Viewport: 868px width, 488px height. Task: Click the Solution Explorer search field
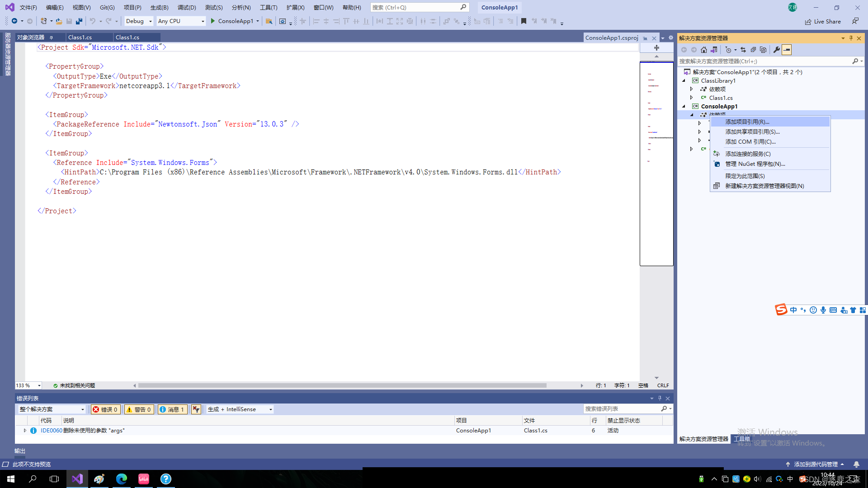point(764,61)
